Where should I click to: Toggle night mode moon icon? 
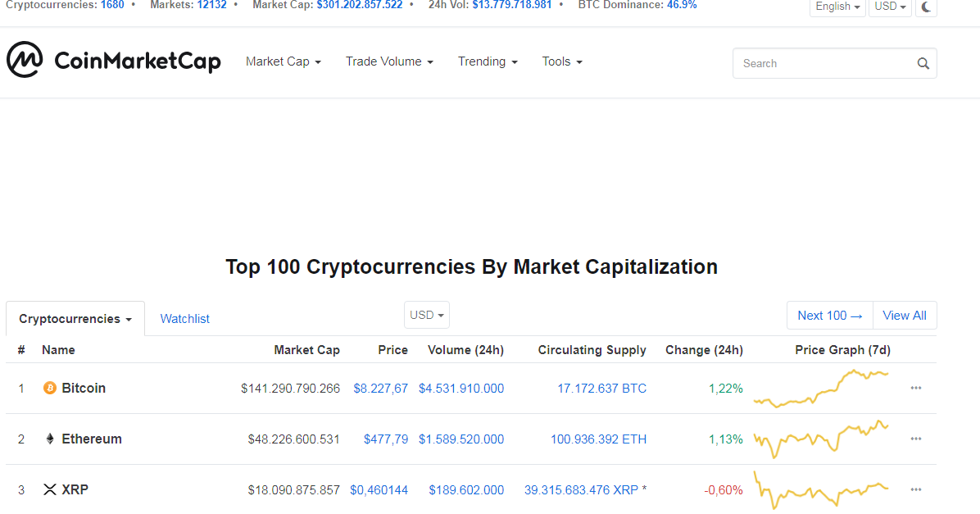pyautogui.click(x=926, y=7)
